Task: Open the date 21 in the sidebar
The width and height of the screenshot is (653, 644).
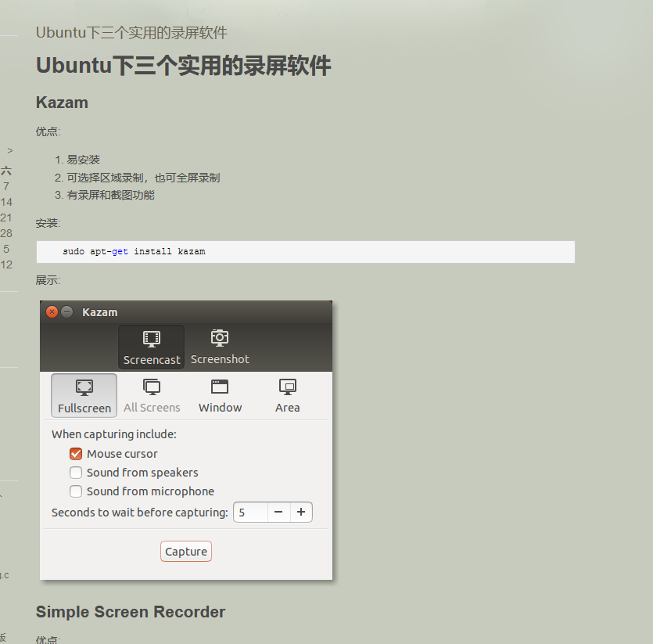Action: (x=8, y=218)
